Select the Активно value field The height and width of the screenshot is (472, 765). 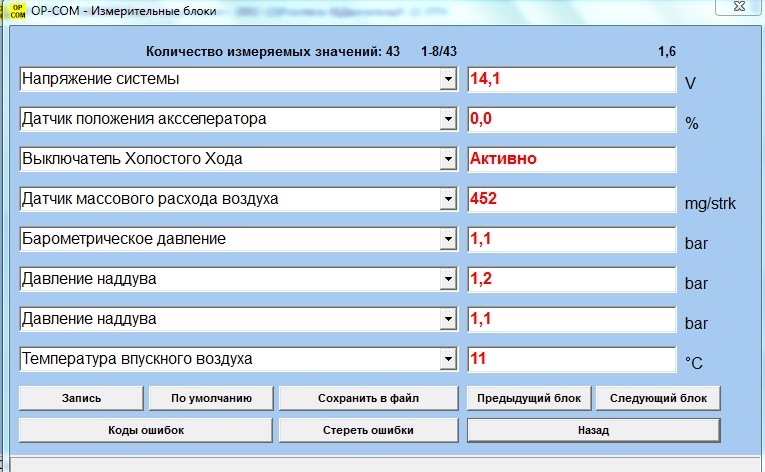tap(572, 160)
